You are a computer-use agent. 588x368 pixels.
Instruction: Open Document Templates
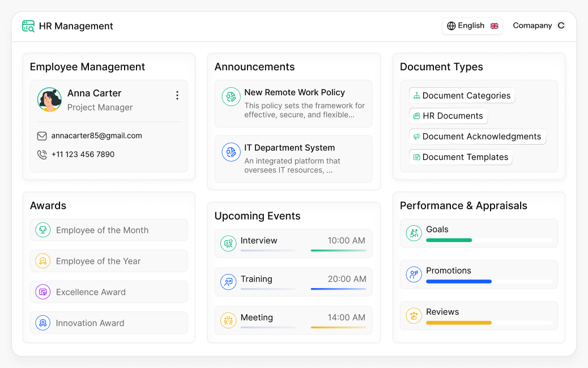click(461, 157)
